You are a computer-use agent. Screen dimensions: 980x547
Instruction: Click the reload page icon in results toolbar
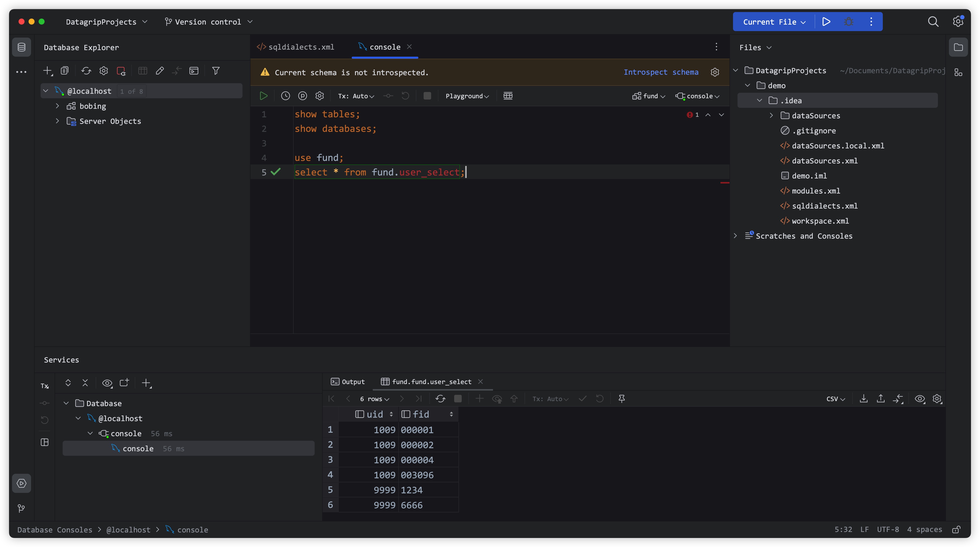click(441, 399)
